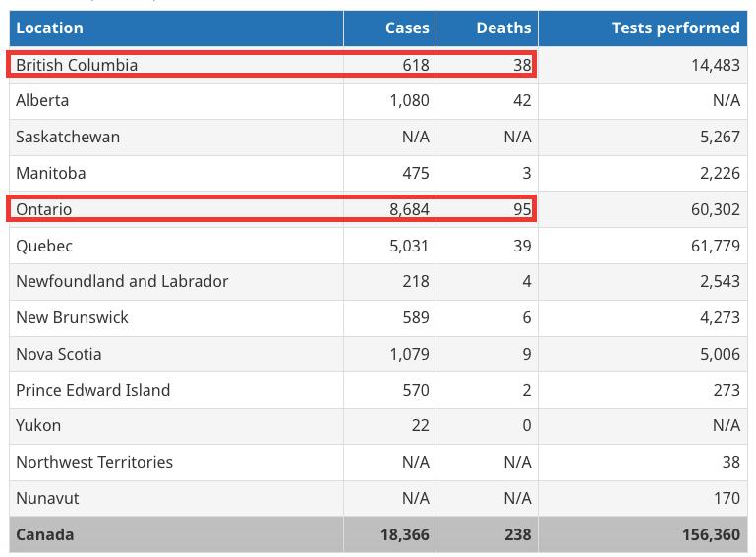Image resolution: width=756 pixels, height=557 pixels.
Task: Select the Manitoba cases value 475
Action: point(416,173)
